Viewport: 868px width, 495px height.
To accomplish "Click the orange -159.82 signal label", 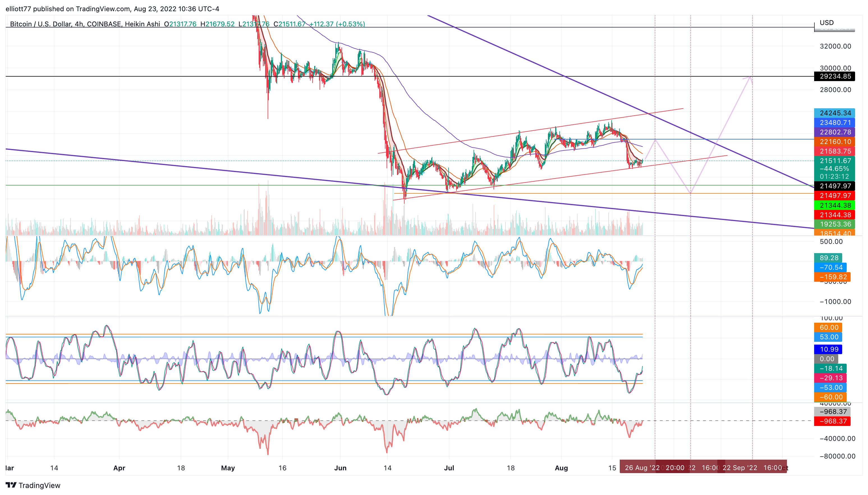I will tap(832, 277).
